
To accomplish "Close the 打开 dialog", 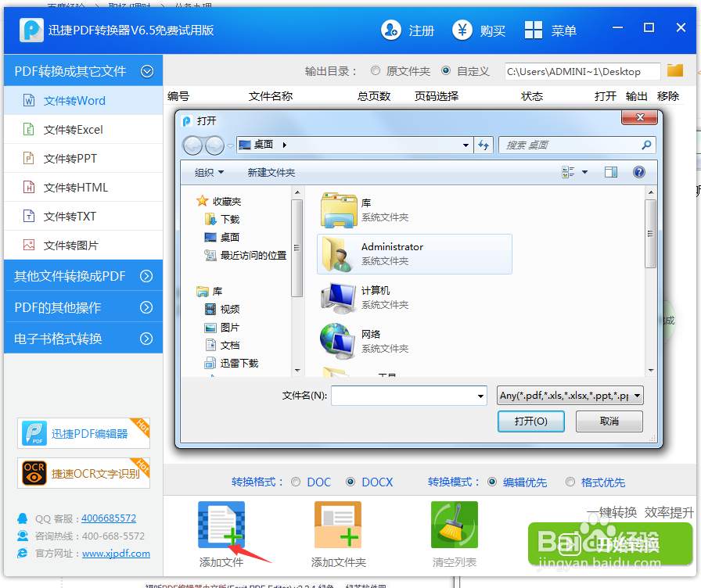I will 639,117.
